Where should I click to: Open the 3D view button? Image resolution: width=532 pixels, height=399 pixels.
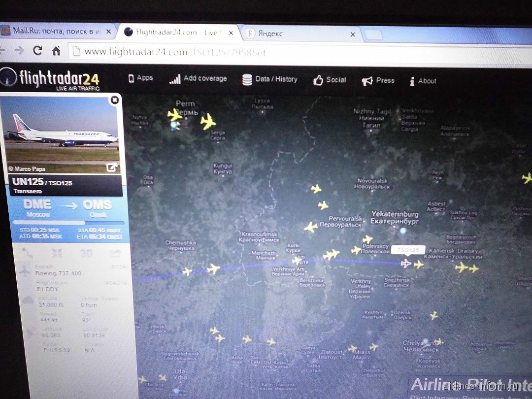click(86, 254)
